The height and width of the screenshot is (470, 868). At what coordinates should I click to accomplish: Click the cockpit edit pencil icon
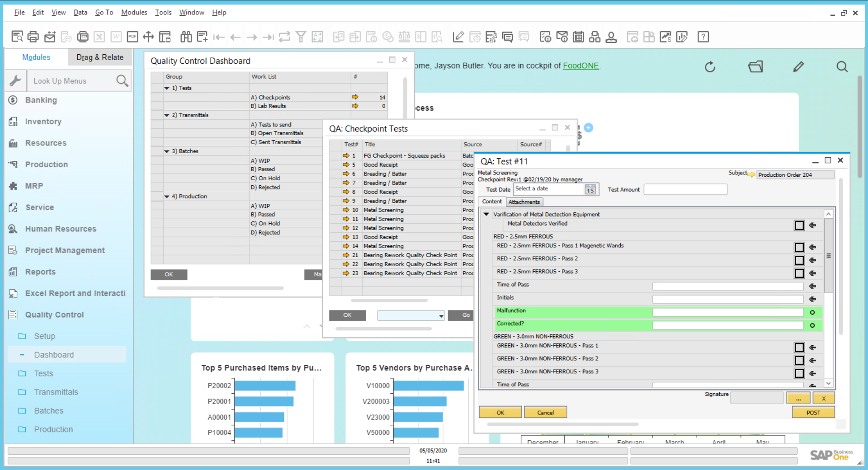(798, 67)
